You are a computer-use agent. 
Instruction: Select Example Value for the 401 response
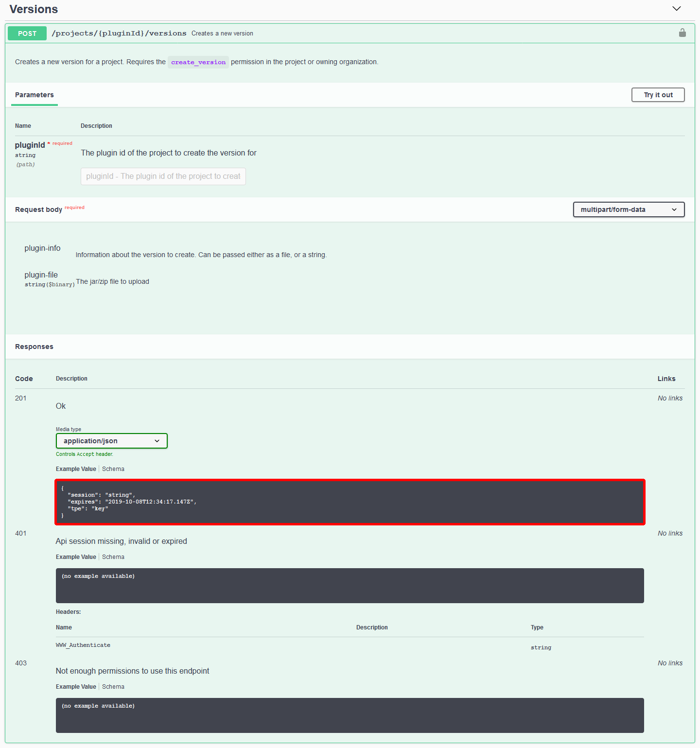pyautogui.click(x=76, y=557)
